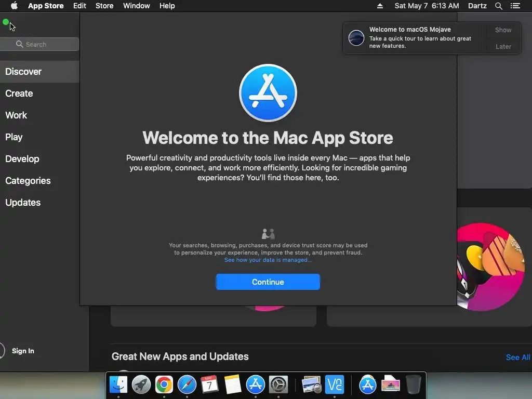Select Discover in the sidebar
532x399 pixels.
coord(39,72)
